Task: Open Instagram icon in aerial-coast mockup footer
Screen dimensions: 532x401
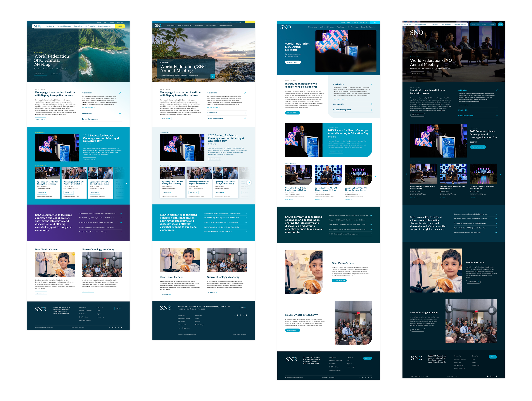Action: click(x=115, y=328)
